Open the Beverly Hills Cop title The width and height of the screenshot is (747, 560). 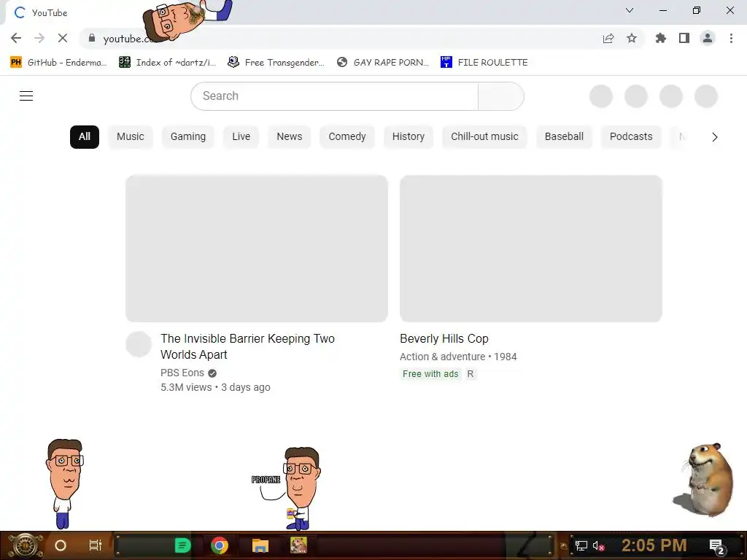pyautogui.click(x=444, y=338)
